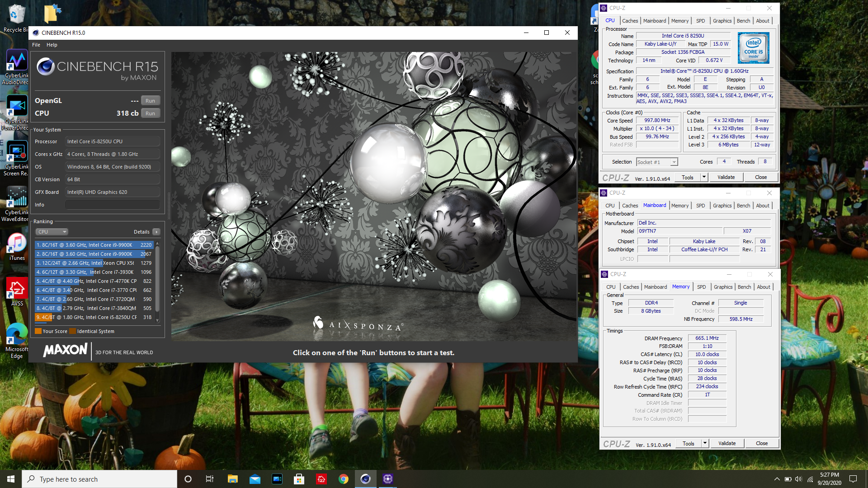Open volume control in system tray

click(x=798, y=479)
